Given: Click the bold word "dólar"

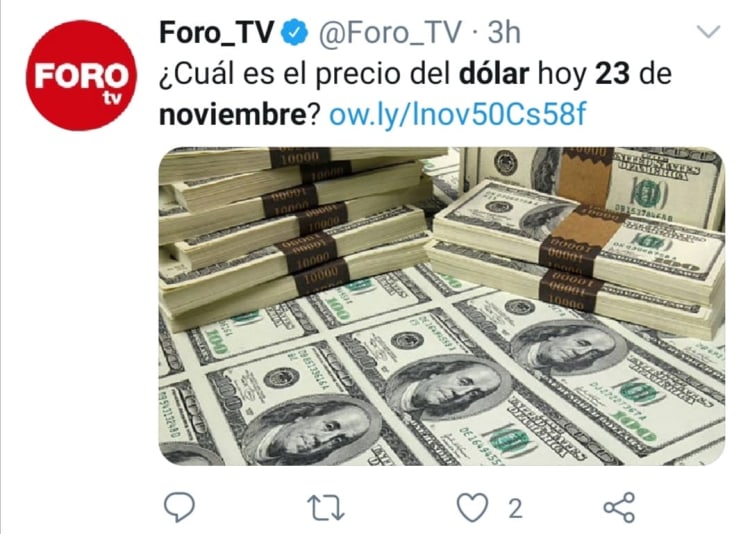Looking at the screenshot, I should 494,74.
